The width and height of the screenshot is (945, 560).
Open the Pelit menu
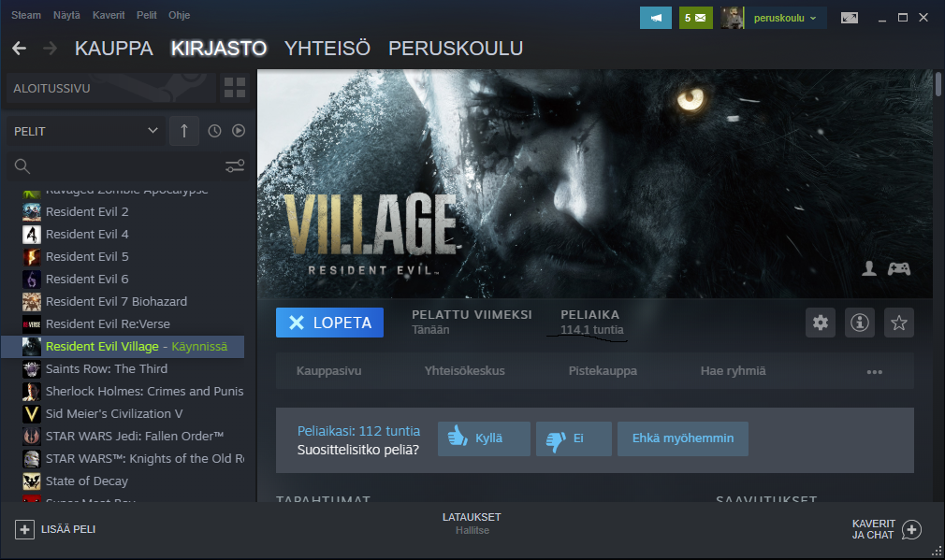click(147, 15)
